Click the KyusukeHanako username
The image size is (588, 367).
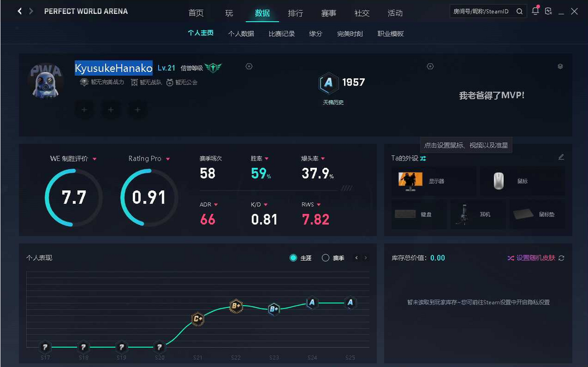click(114, 68)
